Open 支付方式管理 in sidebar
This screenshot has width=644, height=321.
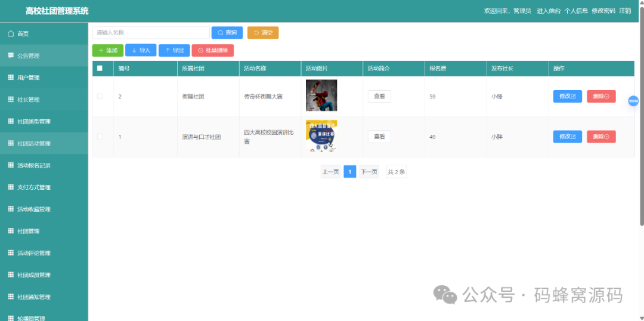click(x=44, y=187)
